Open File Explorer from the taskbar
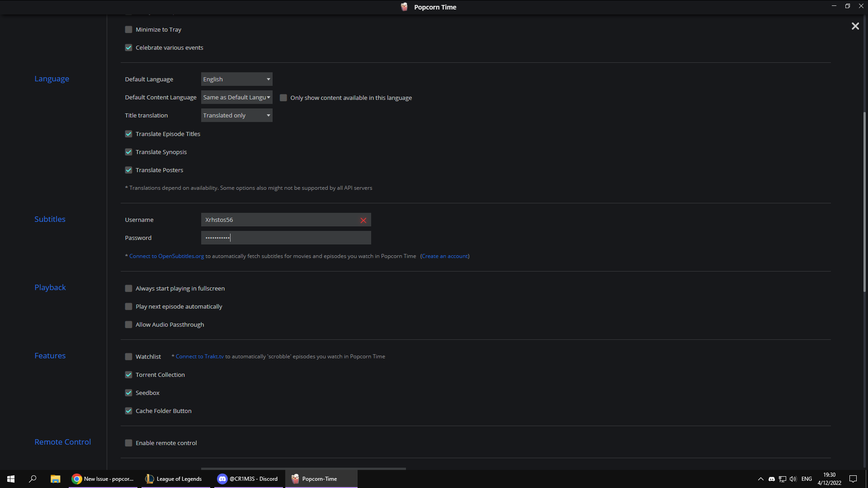Screen dimensions: 868x488 [55, 479]
